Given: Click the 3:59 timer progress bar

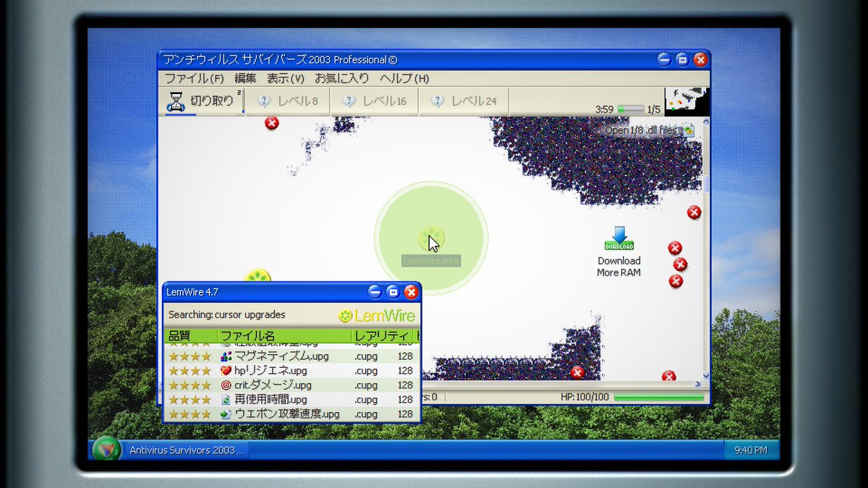Looking at the screenshot, I should point(630,109).
